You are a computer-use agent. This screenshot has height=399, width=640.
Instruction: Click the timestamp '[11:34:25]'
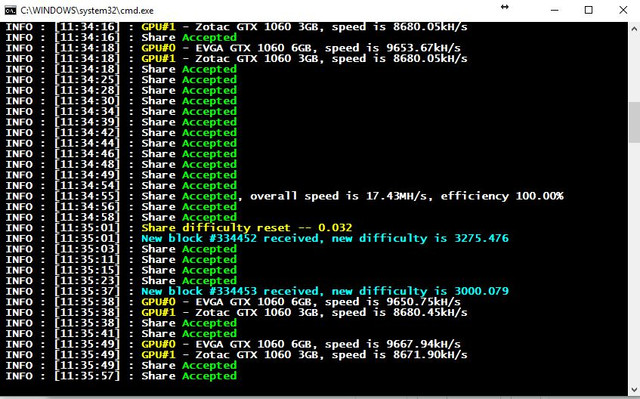point(87,80)
